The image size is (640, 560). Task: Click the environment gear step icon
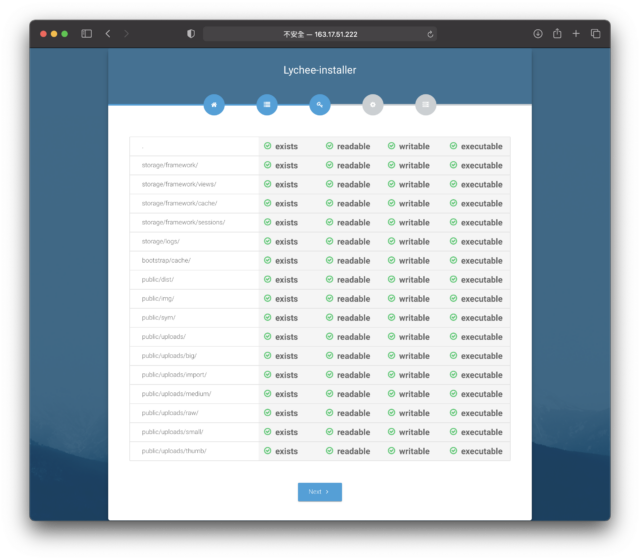(x=373, y=105)
